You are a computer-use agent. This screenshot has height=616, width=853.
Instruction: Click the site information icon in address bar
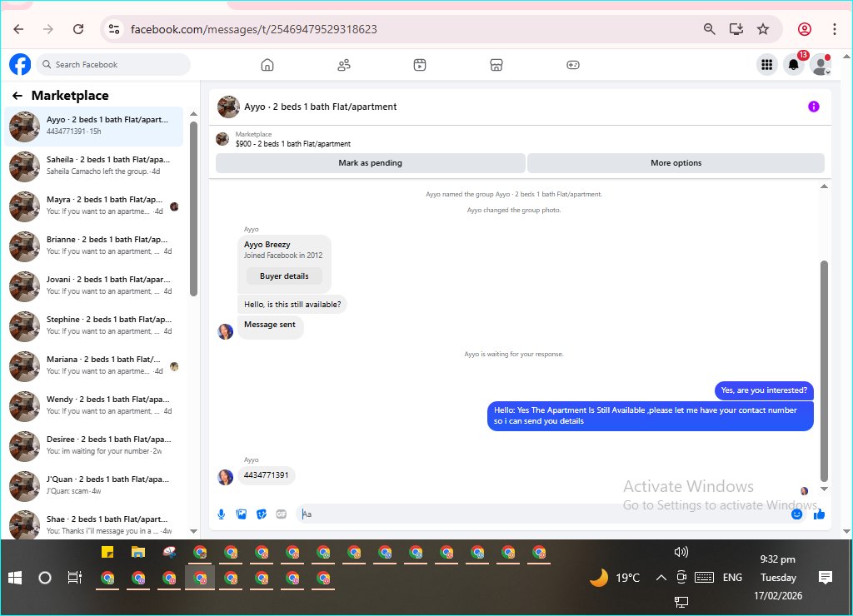pyautogui.click(x=113, y=29)
